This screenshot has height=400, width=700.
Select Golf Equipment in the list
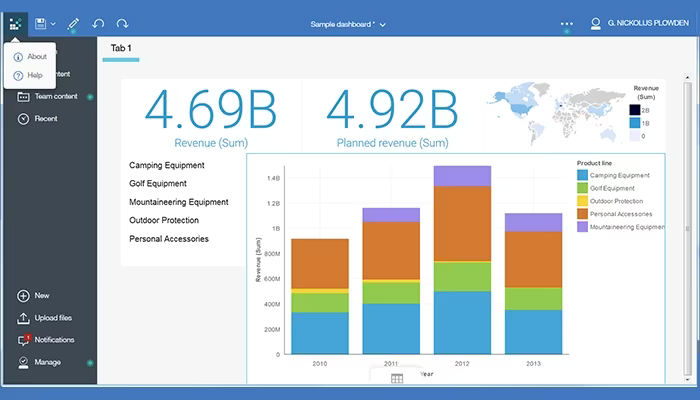point(158,183)
